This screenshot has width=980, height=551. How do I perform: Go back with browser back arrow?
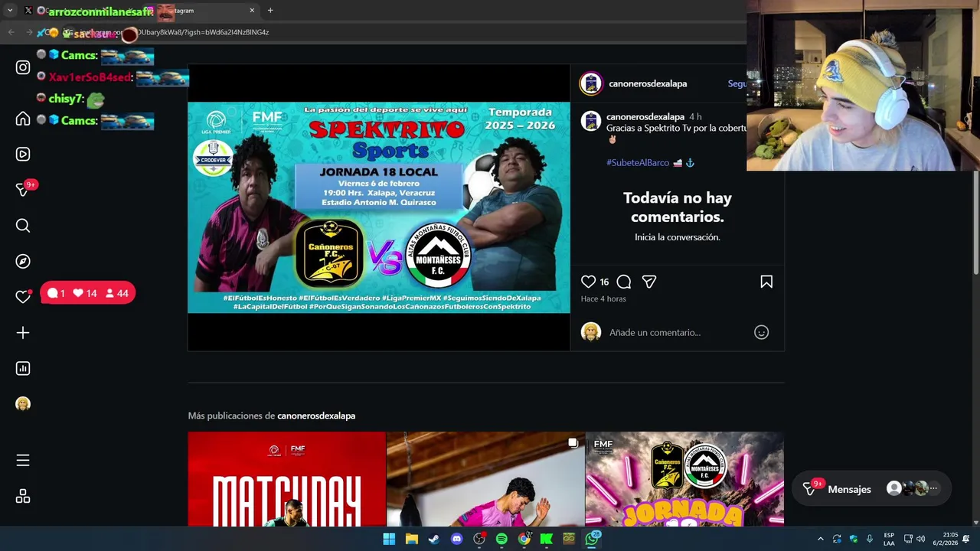[11, 32]
